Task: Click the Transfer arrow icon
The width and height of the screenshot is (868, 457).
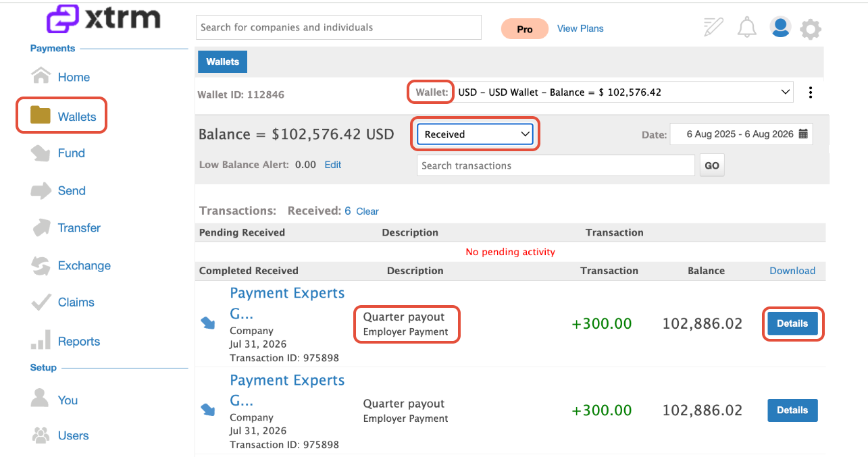Action: click(41, 227)
